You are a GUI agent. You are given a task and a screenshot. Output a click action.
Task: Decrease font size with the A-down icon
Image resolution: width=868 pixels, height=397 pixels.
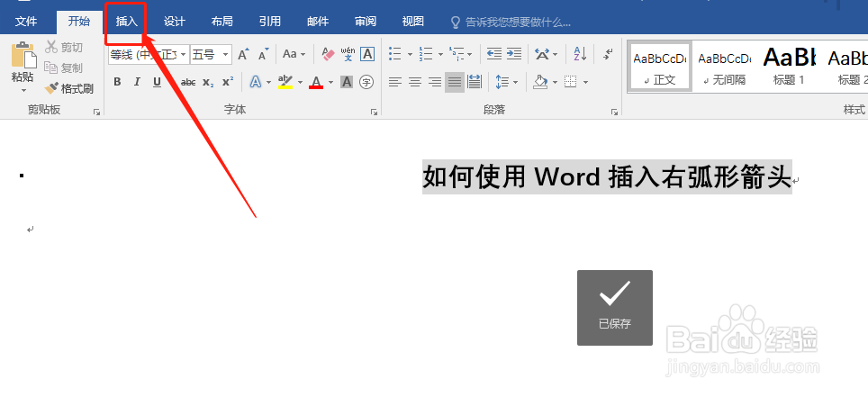(x=264, y=54)
